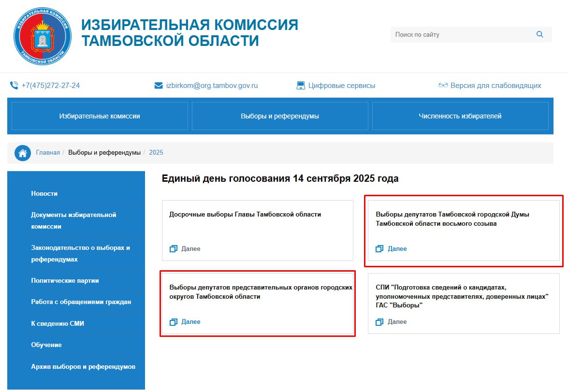Click izbirkom@org.tambov.gov.ru email link
Screen dimensions: 568x392
point(212,86)
